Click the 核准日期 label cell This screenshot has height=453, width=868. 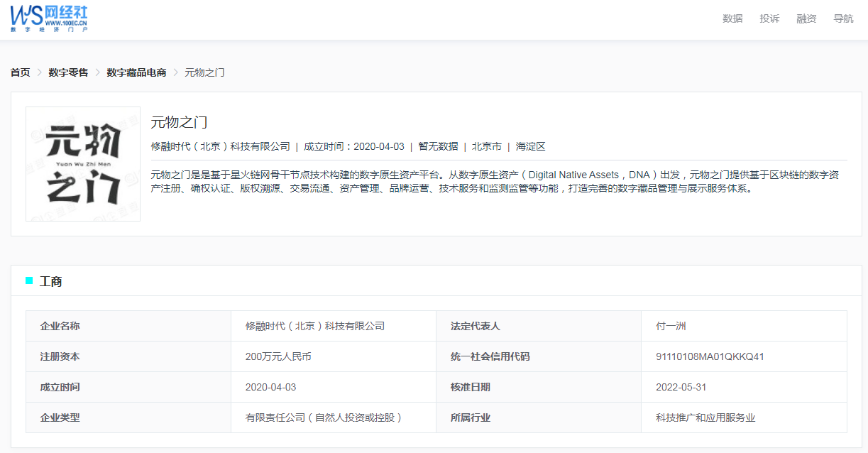click(539, 387)
